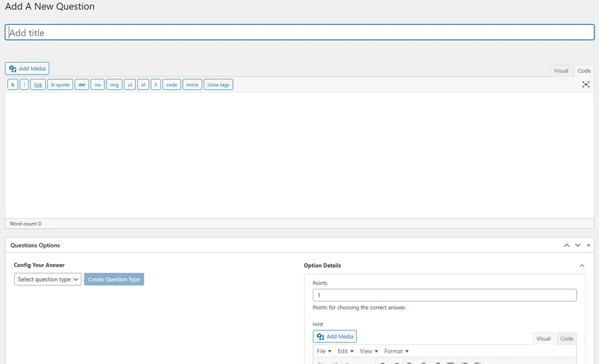Viewport: 599px width, 364px height.
Task: Open the Format menu in Hint editor
Action: point(396,351)
